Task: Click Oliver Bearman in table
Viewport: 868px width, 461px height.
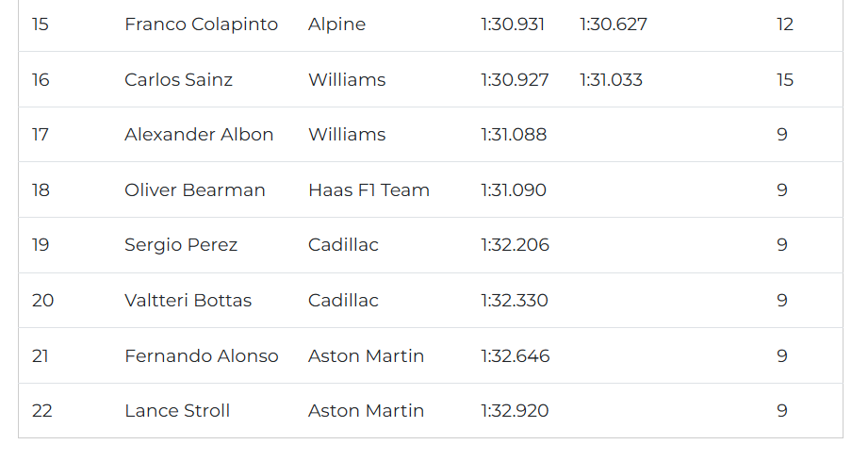Action: pos(194,190)
